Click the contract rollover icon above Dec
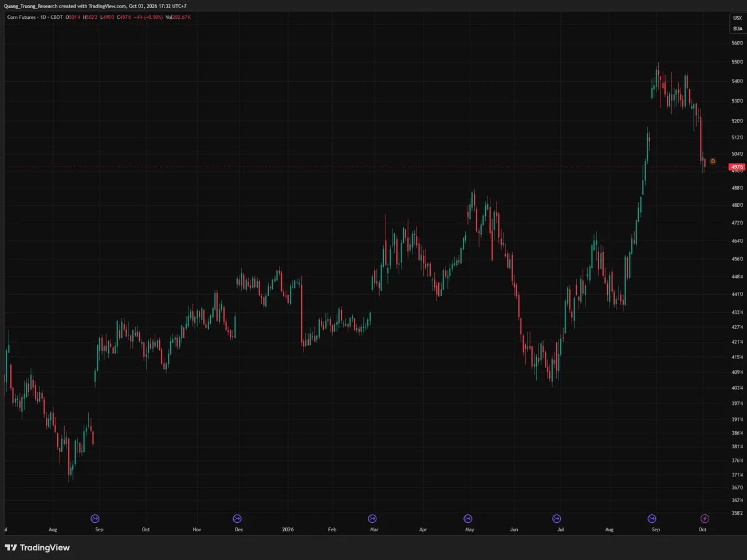This screenshot has width=747, height=560. coord(237,519)
